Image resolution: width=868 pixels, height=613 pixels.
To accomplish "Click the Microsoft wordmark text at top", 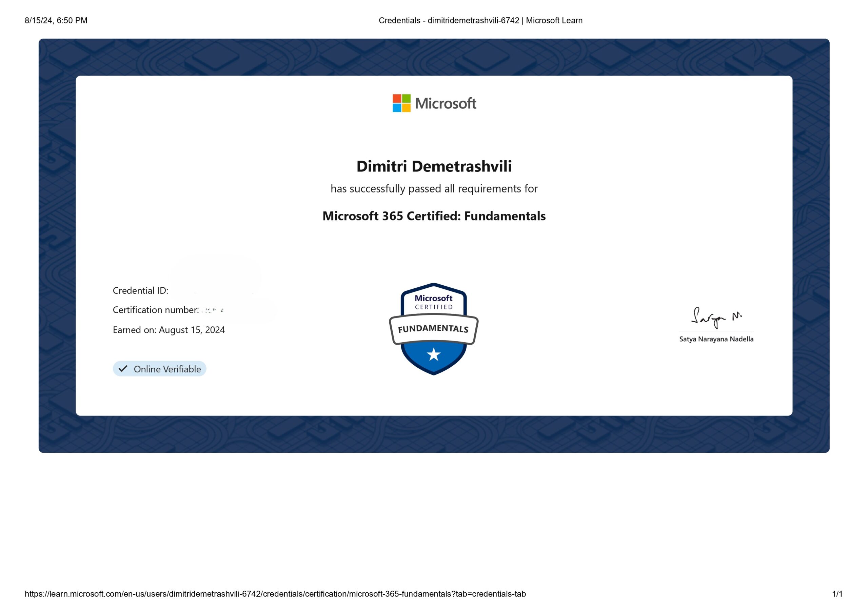I will click(x=445, y=104).
